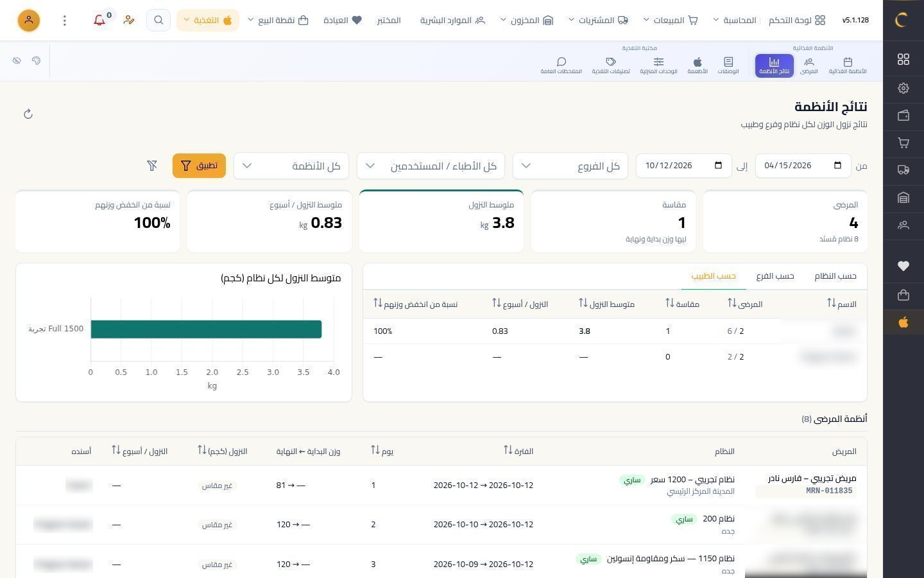Click the shopping bag sidebar icon
The width and height of the screenshot is (924, 578).
pyautogui.click(x=903, y=295)
